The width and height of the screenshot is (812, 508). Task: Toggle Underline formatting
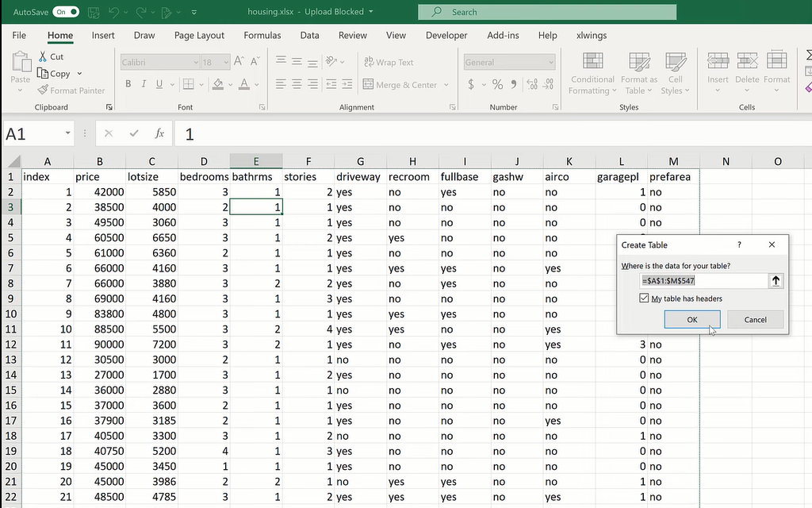point(159,84)
